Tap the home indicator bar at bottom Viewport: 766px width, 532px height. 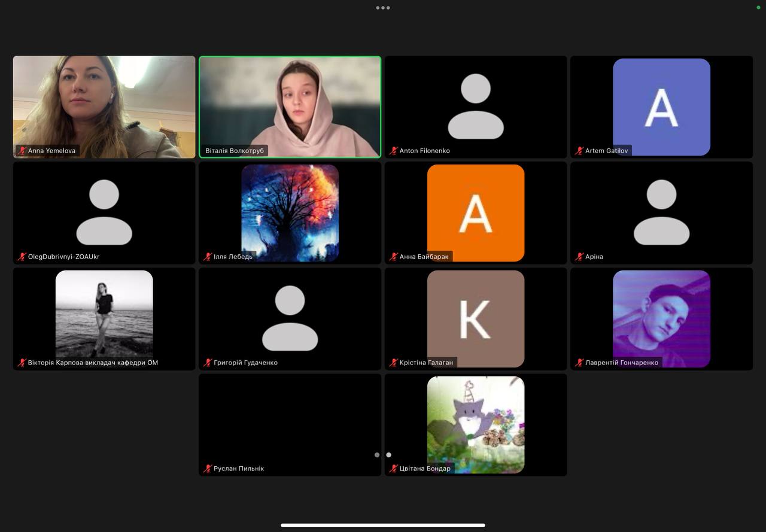tap(383, 525)
